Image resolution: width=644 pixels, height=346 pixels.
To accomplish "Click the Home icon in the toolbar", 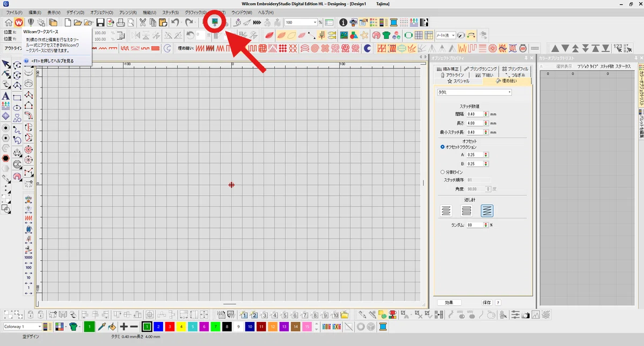I will [x=9, y=23].
